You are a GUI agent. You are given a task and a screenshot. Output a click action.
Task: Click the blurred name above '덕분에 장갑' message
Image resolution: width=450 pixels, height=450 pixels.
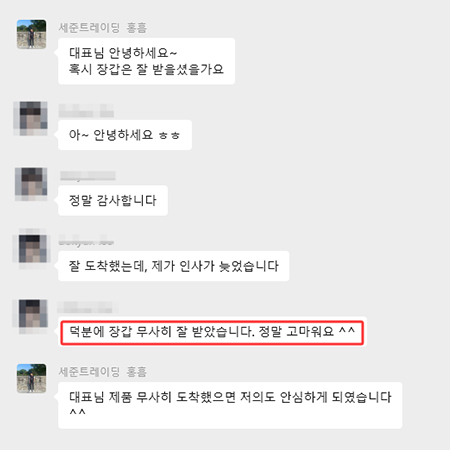(88, 307)
